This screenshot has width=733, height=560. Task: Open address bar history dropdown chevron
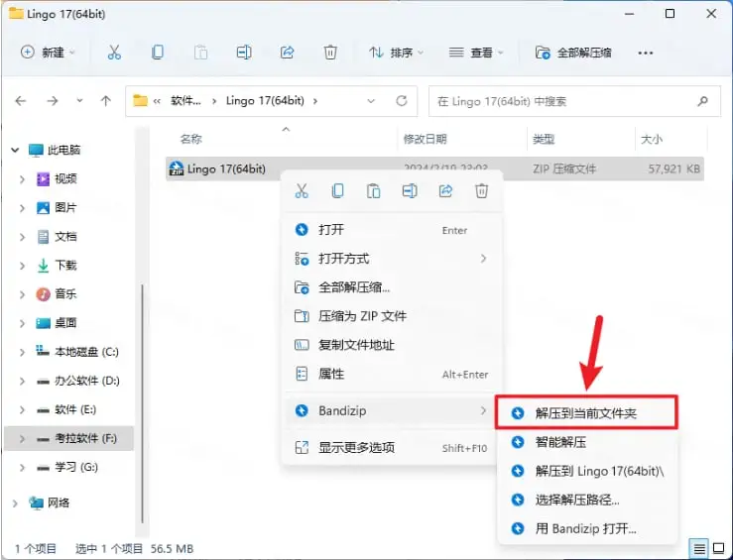click(x=371, y=101)
